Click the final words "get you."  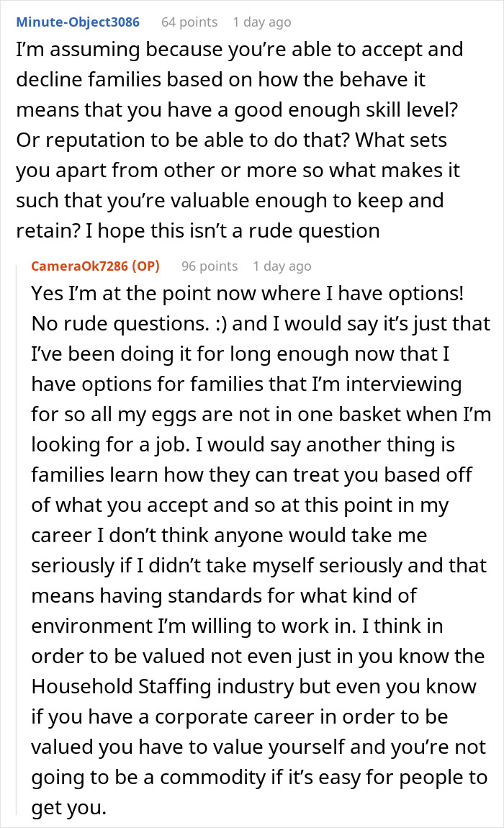(x=69, y=807)
